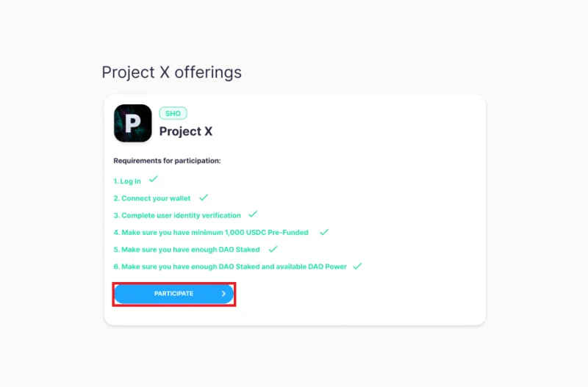Click the checkmark next to Log In

click(153, 179)
